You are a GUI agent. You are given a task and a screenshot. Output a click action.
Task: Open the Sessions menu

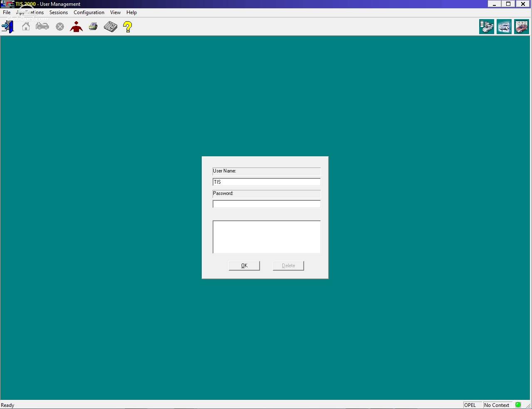[59, 12]
